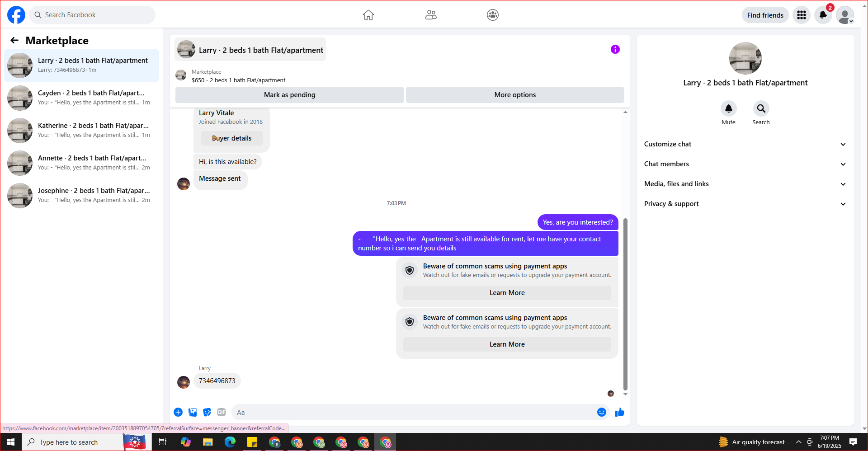Open Microsoft Edge from taskbar
The width and height of the screenshot is (868, 451).
point(230,442)
